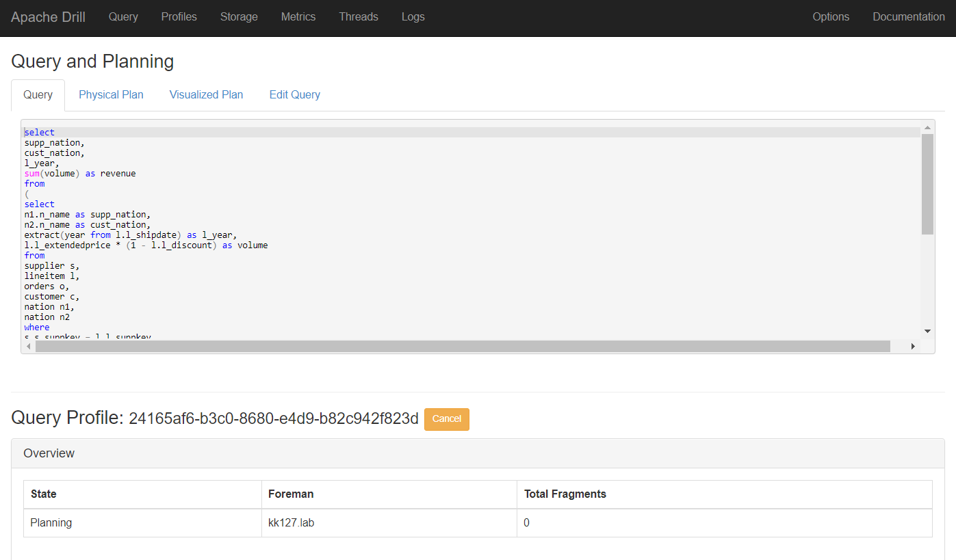Image resolution: width=956 pixels, height=560 pixels.
Task: Click the first select line in editor
Action: point(40,133)
